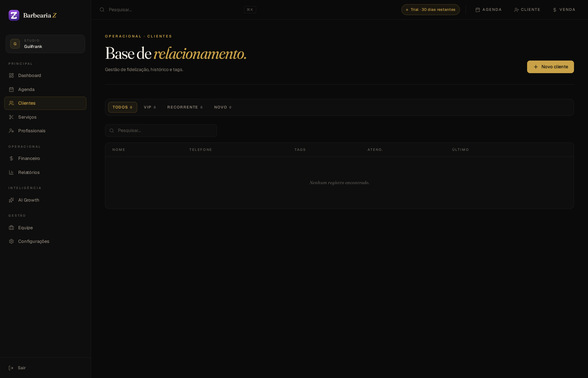The height and width of the screenshot is (378, 588).
Task: Click the Clientes people icon in sidebar
Action: point(11,103)
